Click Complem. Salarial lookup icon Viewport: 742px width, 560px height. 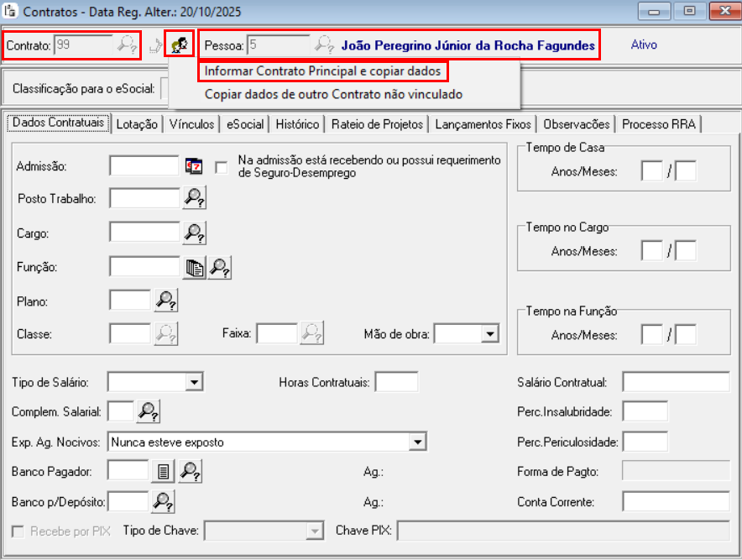(x=148, y=411)
